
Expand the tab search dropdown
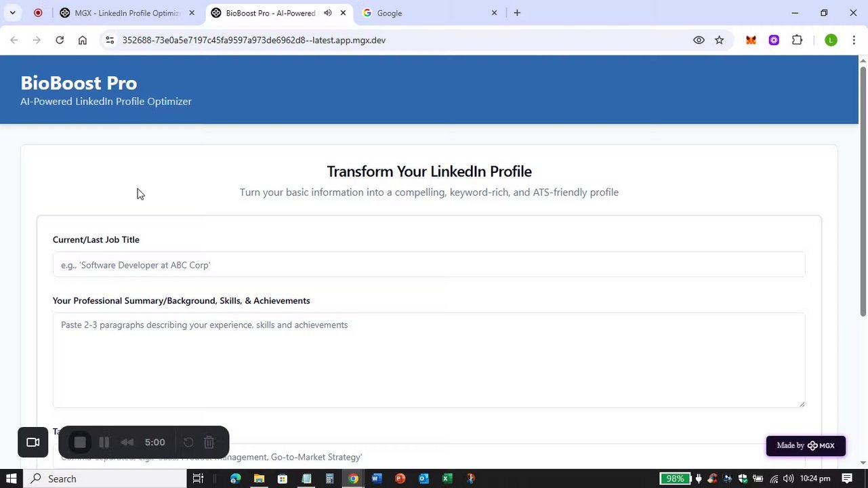pyautogui.click(x=12, y=13)
